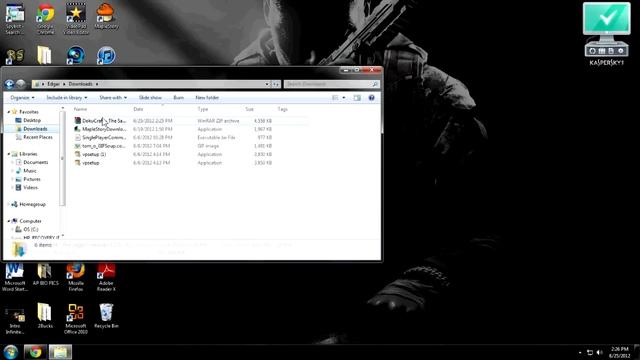This screenshot has height=360, width=640.
Task: Select the Documents library
Action: pyautogui.click(x=36, y=162)
